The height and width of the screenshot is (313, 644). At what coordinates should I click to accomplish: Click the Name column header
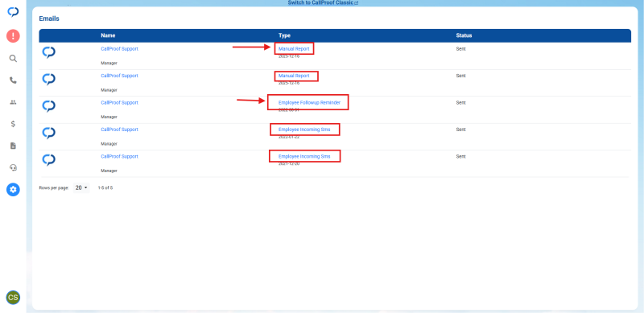pyautogui.click(x=108, y=35)
